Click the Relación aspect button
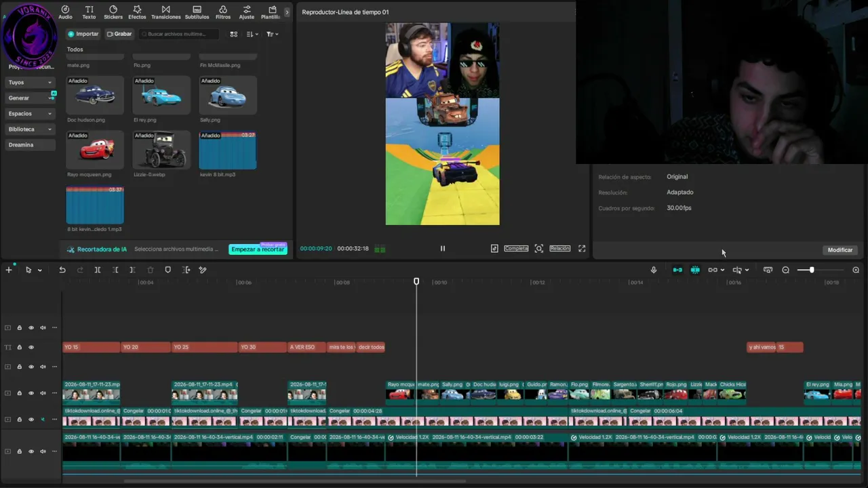The width and height of the screenshot is (868, 488). coord(560,249)
